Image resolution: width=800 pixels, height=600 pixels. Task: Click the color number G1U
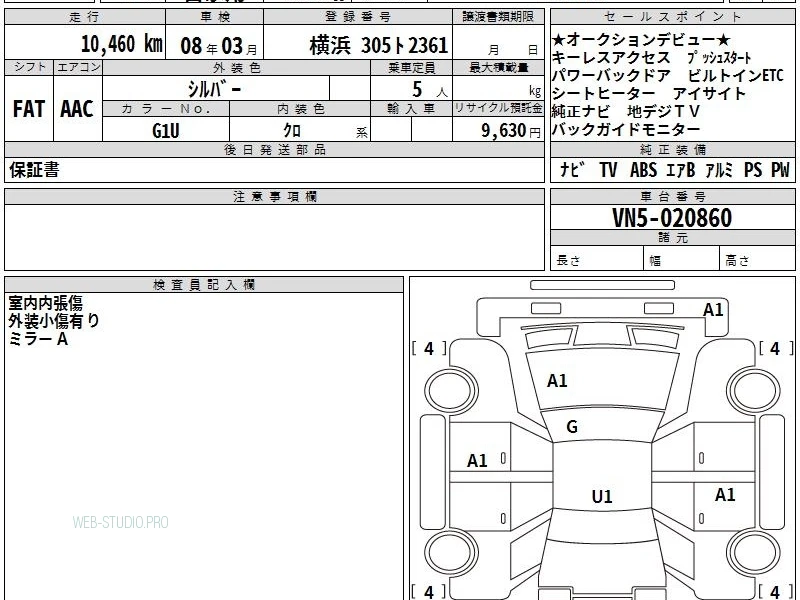click(166, 131)
